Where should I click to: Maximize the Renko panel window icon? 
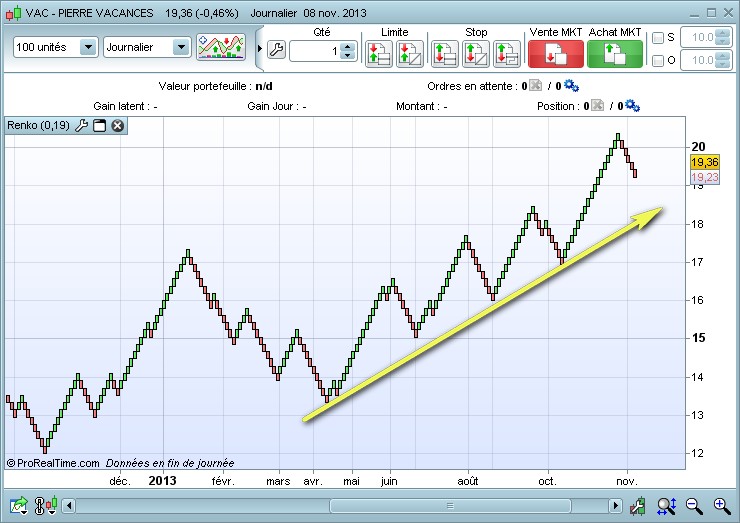click(x=100, y=126)
